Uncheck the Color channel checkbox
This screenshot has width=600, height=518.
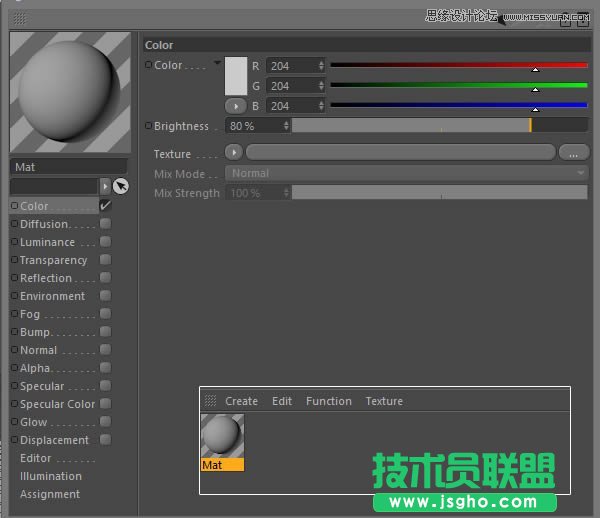click(x=105, y=205)
